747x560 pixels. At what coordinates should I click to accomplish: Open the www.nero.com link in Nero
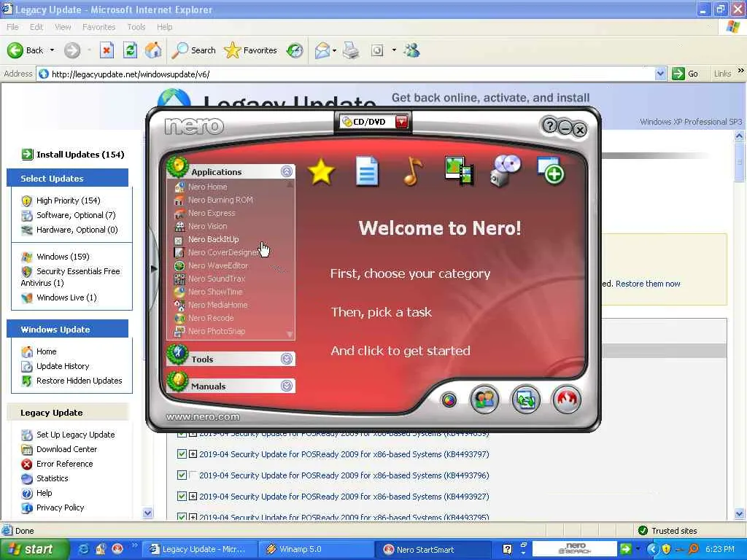[x=203, y=416]
